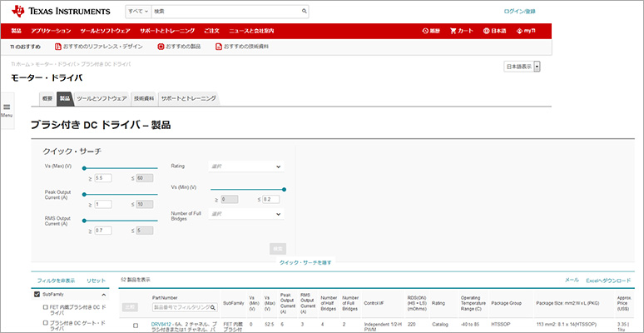Click the 比較 compare button
Image resolution: width=644 pixels, height=333 pixels.
(x=130, y=307)
